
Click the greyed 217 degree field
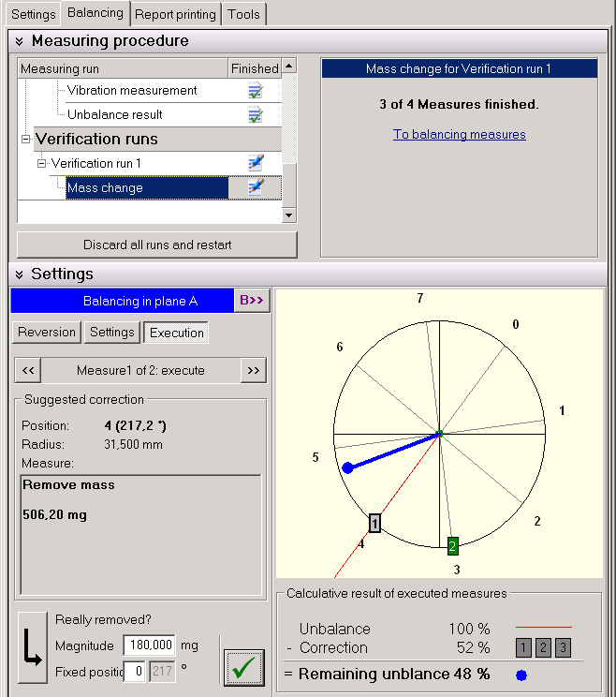tap(162, 671)
